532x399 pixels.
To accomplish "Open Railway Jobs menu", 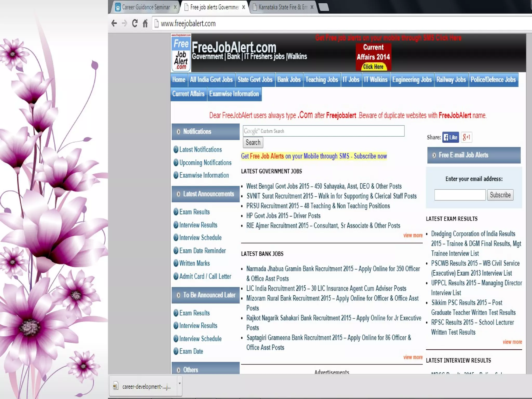I will click(x=451, y=80).
